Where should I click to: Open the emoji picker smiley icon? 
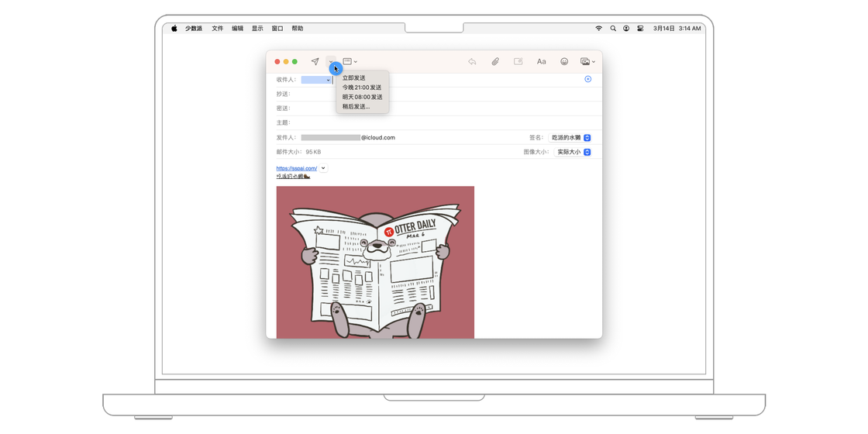click(564, 61)
